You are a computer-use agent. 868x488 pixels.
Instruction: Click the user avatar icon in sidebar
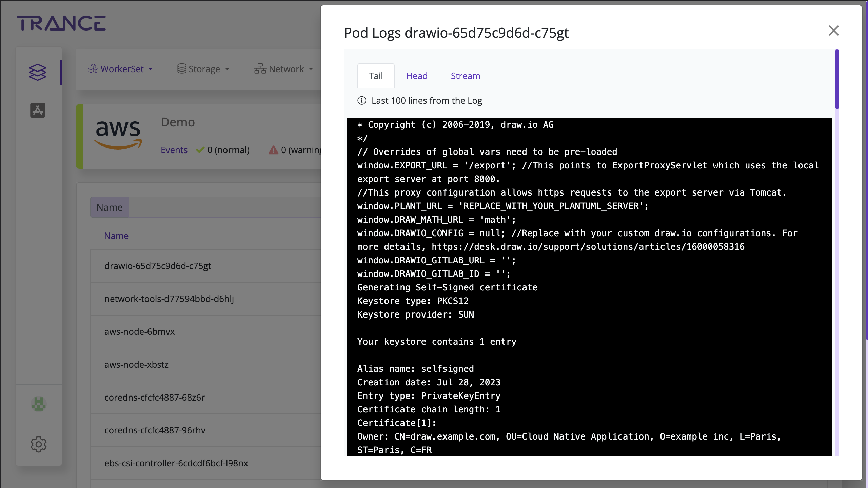39,404
